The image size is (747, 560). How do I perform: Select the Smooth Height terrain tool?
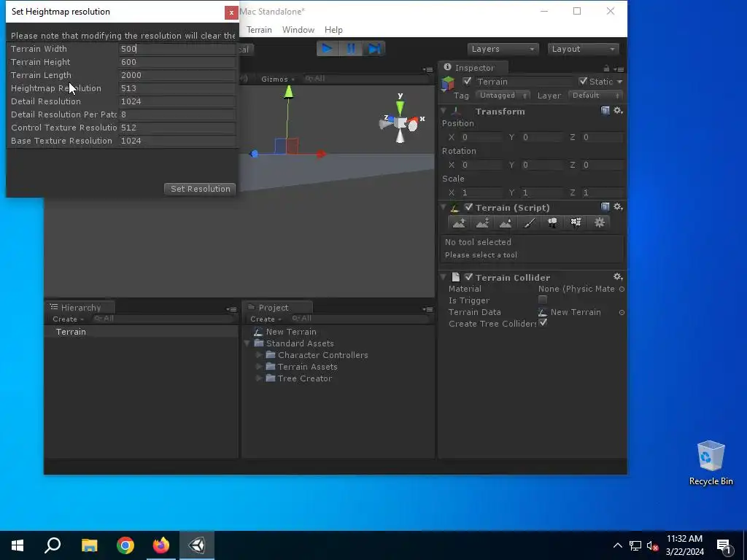coord(506,223)
